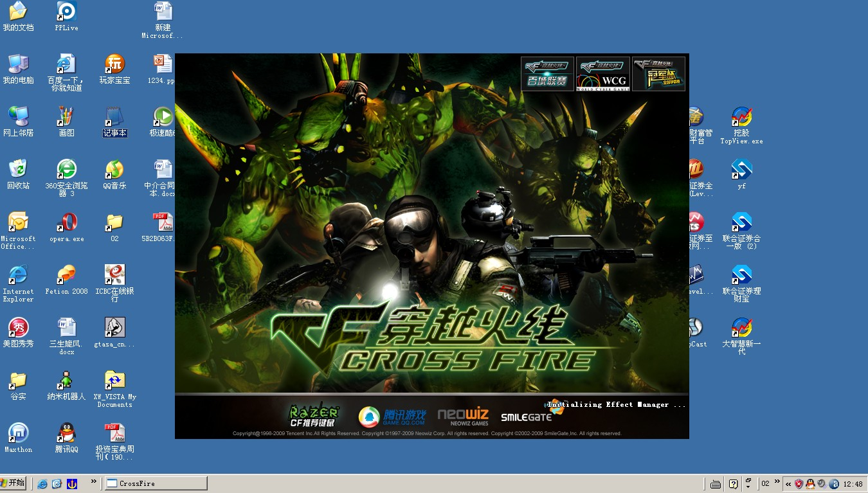The height and width of the screenshot is (493, 868).
Task: Open the 我的文档 desktop folder
Action: 18,17
